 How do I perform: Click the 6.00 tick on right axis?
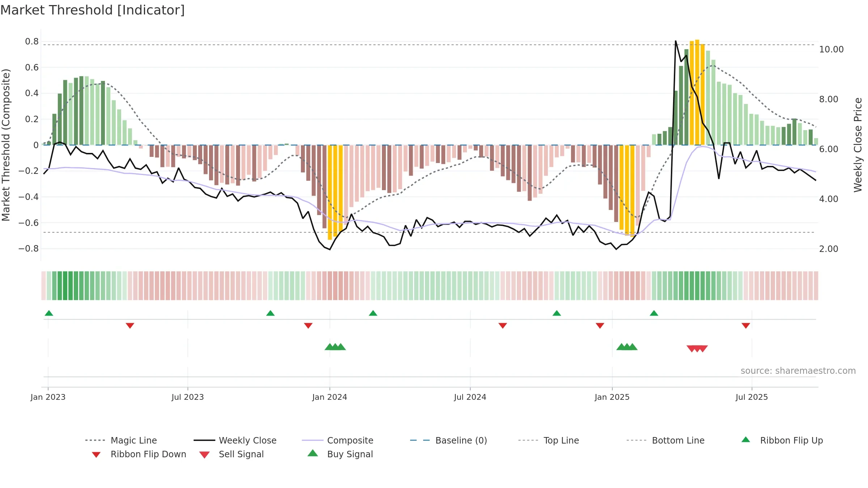coord(829,149)
